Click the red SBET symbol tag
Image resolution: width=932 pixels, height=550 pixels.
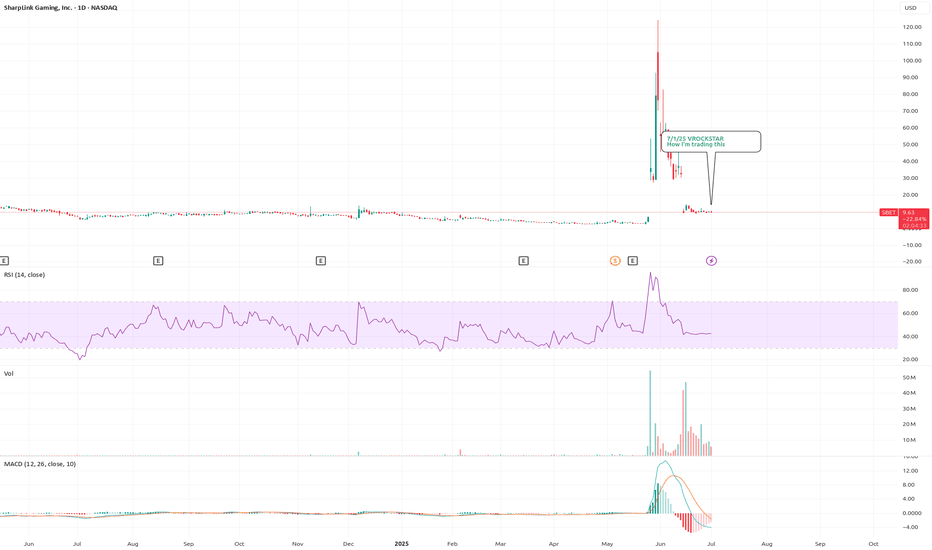click(889, 212)
